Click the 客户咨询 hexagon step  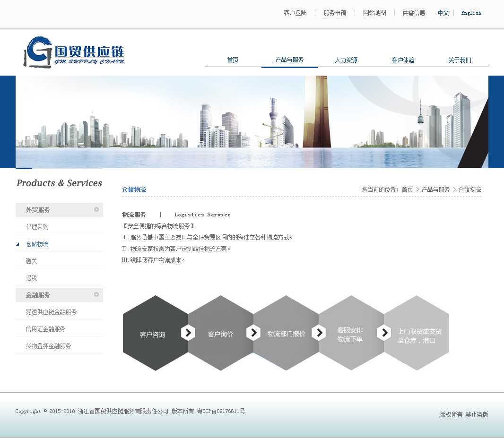click(152, 334)
